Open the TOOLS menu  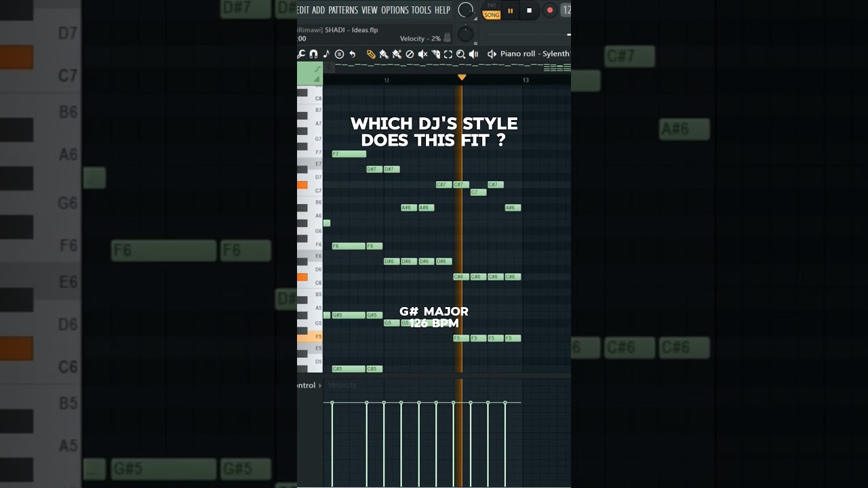tap(421, 10)
